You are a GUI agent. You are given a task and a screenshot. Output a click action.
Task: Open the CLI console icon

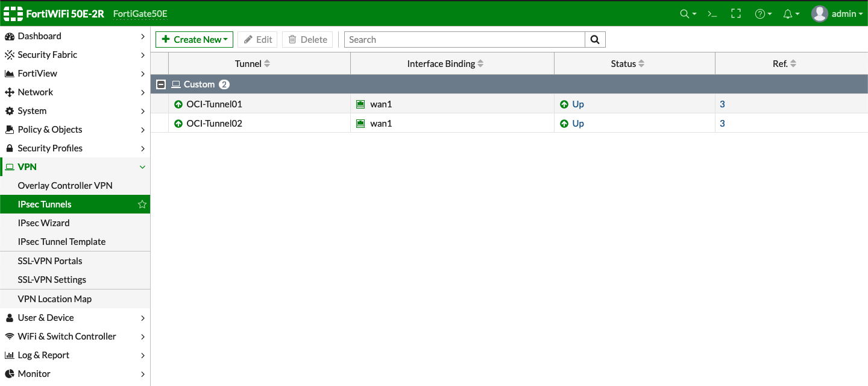[712, 13]
